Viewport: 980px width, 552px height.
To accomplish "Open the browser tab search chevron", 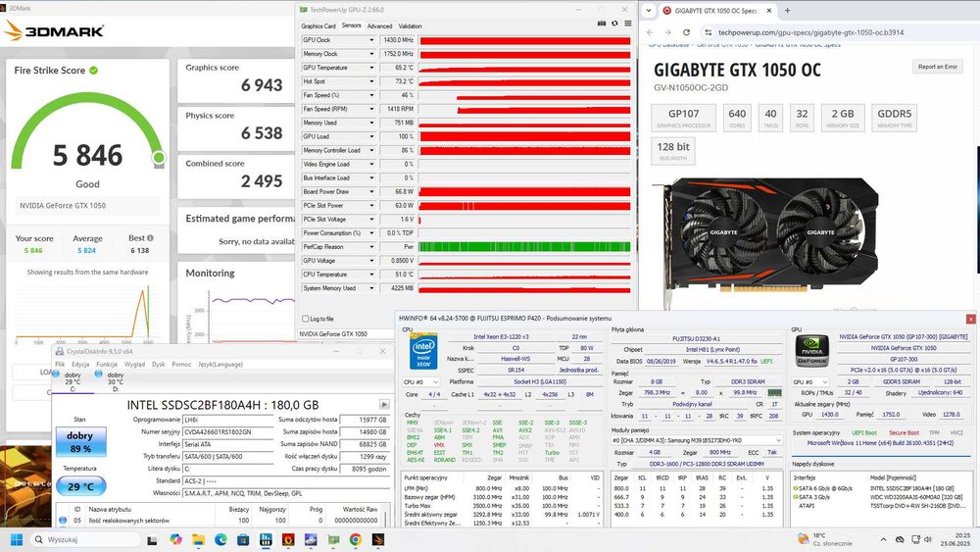I will (x=648, y=11).
